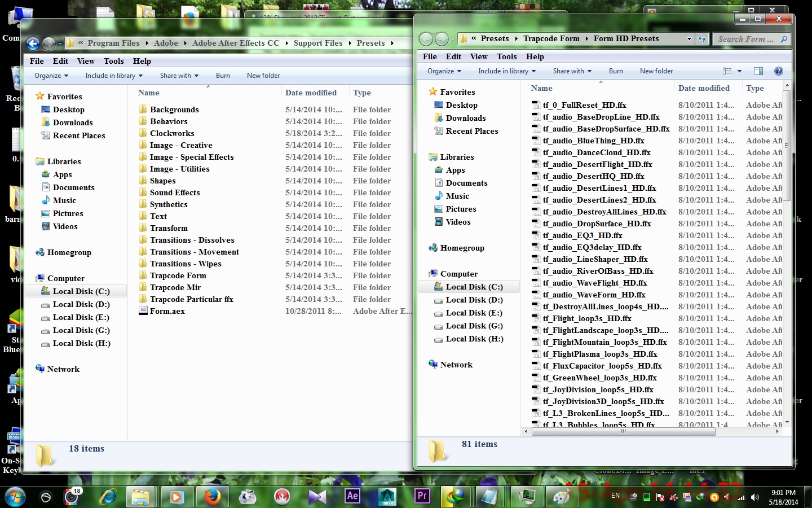The image size is (812, 508).
Task: Launch Internet Explorer from the taskbar
Action: pos(107,497)
